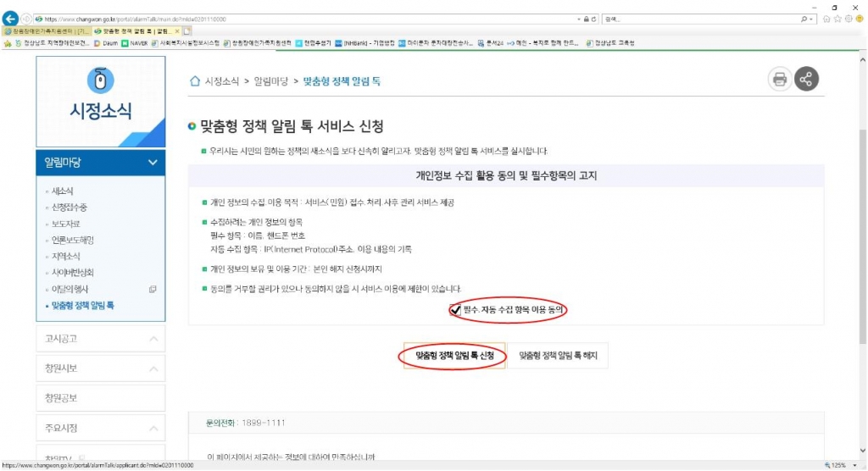Screen dimensions: 868x471
Task: Close the 맞춤형 정책 알림 톡 browser tab
Action: 176,31
